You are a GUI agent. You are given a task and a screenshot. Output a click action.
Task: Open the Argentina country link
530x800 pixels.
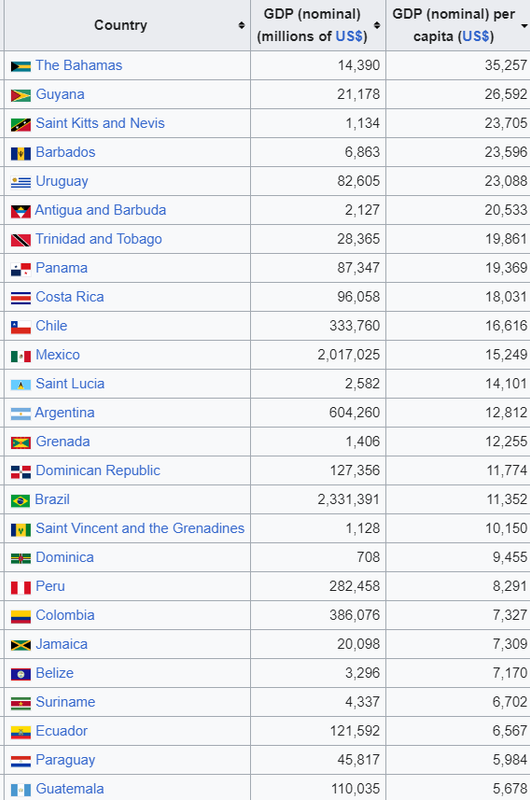coord(65,413)
